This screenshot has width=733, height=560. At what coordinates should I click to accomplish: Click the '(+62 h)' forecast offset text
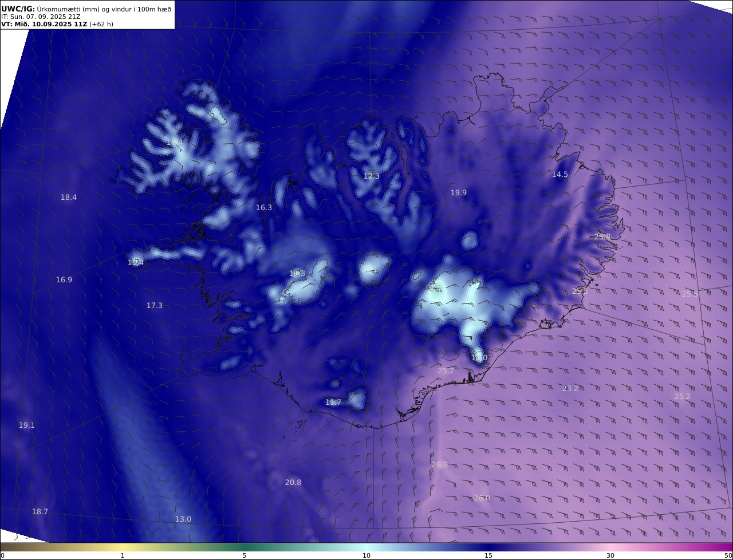coord(101,24)
